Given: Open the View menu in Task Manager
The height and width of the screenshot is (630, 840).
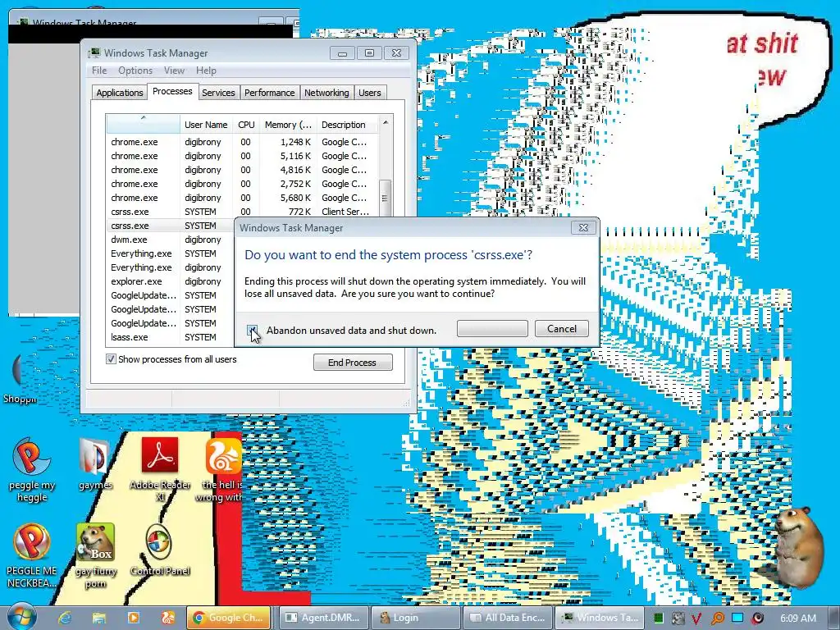Looking at the screenshot, I should click(174, 71).
